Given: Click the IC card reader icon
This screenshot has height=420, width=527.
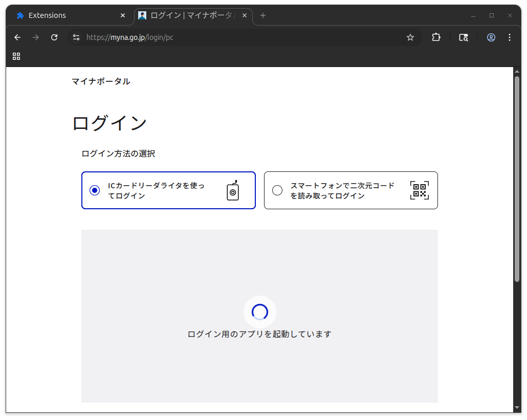Looking at the screenshot, I should 233,190.
